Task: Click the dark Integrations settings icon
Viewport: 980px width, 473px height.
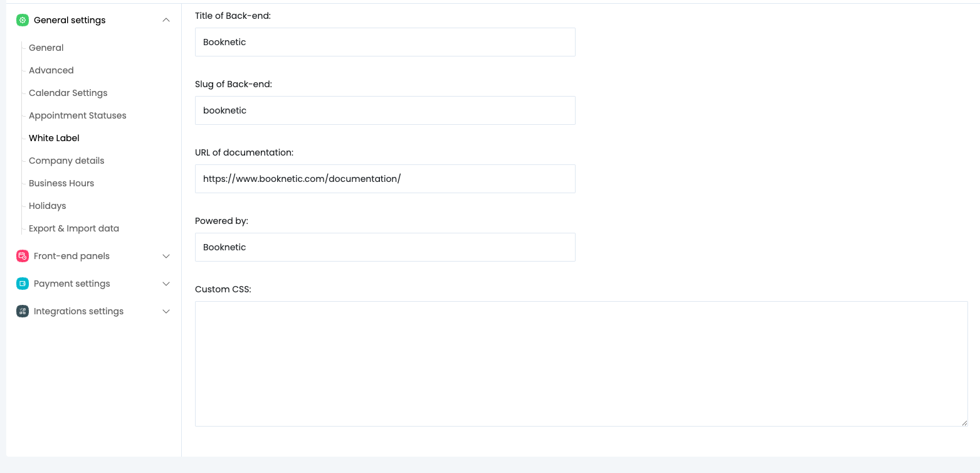Action: coord(23,311)
